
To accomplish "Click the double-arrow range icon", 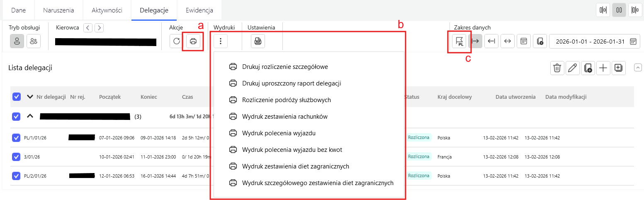I will pos(507,41).
